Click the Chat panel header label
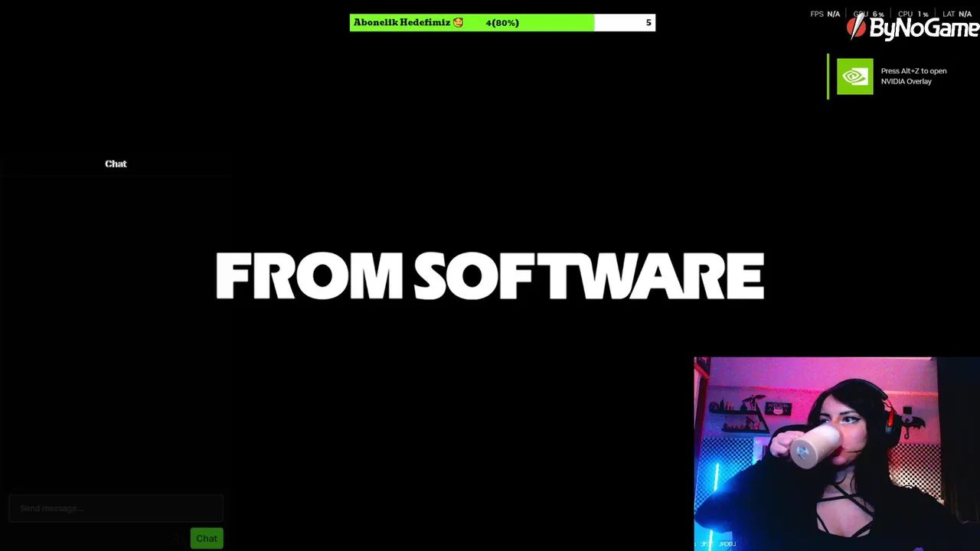 click(116, 164)
